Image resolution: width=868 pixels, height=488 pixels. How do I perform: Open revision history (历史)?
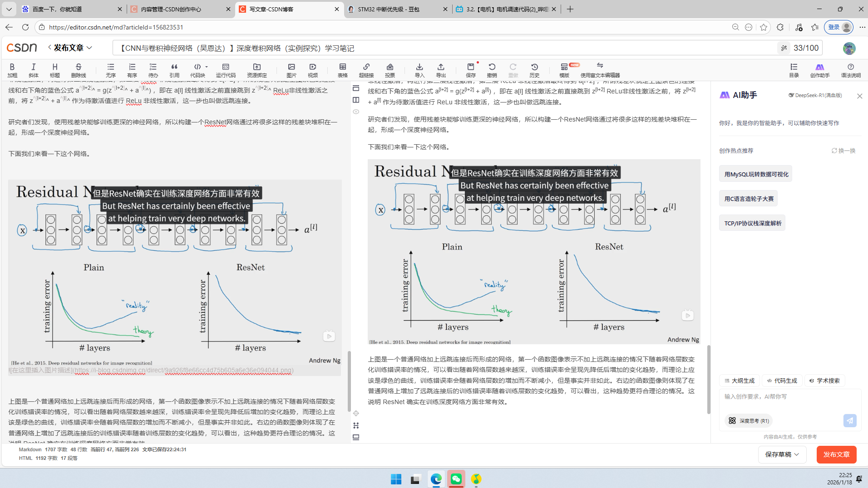pos(534,70)
